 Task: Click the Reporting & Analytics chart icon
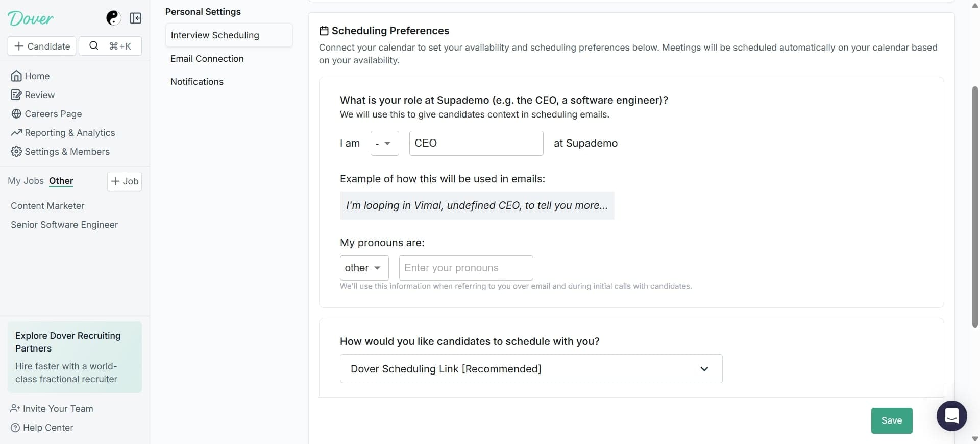pyautogui.click(x=16, y=132)
